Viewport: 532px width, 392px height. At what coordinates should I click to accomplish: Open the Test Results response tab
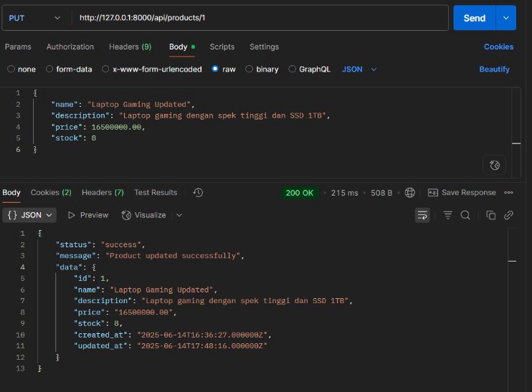(156, 193)
